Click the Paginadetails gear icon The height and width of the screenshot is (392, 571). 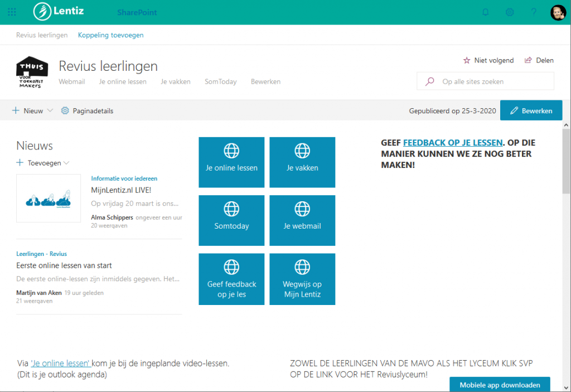(65, 110)
